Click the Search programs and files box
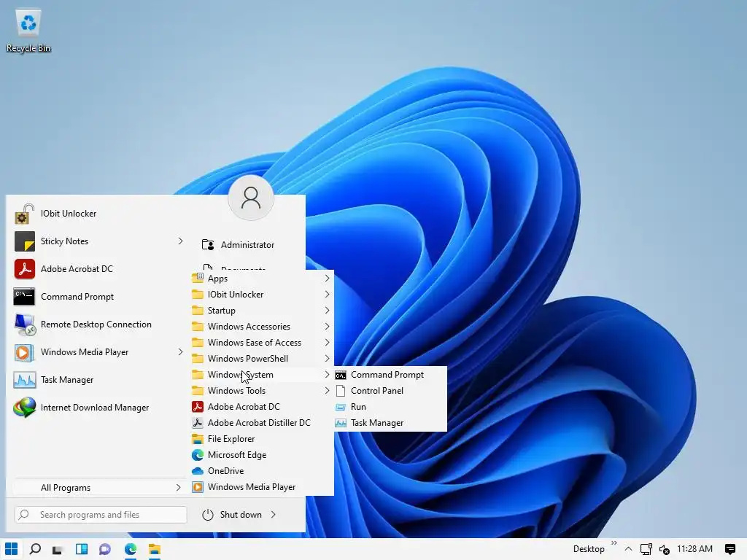Image resolution: width=747 pixels, height=560 pixels. tap(101, 514)
